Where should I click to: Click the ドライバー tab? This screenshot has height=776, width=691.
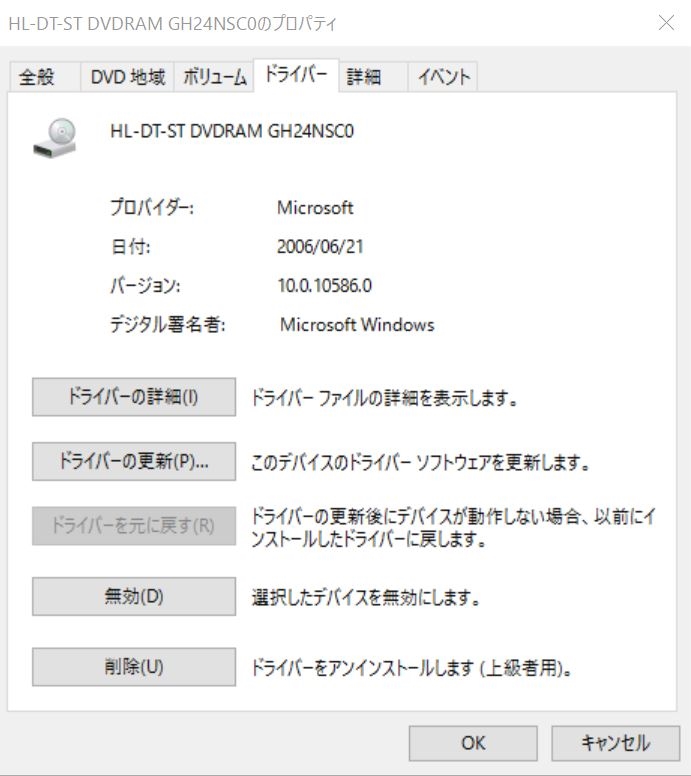[296, 75]
